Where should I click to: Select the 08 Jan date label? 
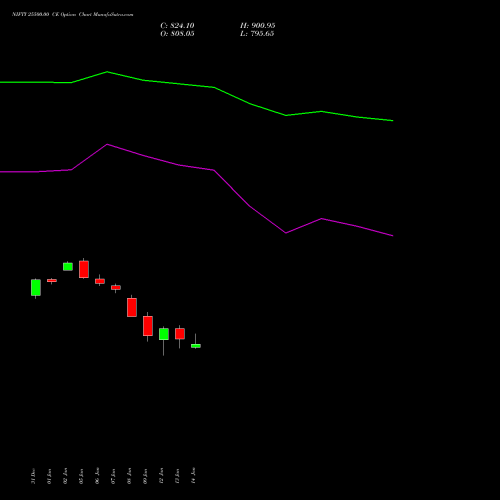click(x=129, y=476)
